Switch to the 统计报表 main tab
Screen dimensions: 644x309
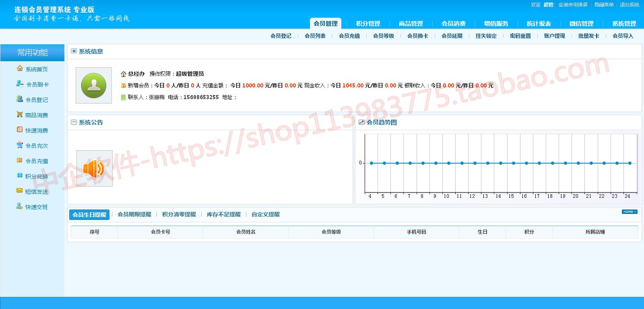click(539, 23)
